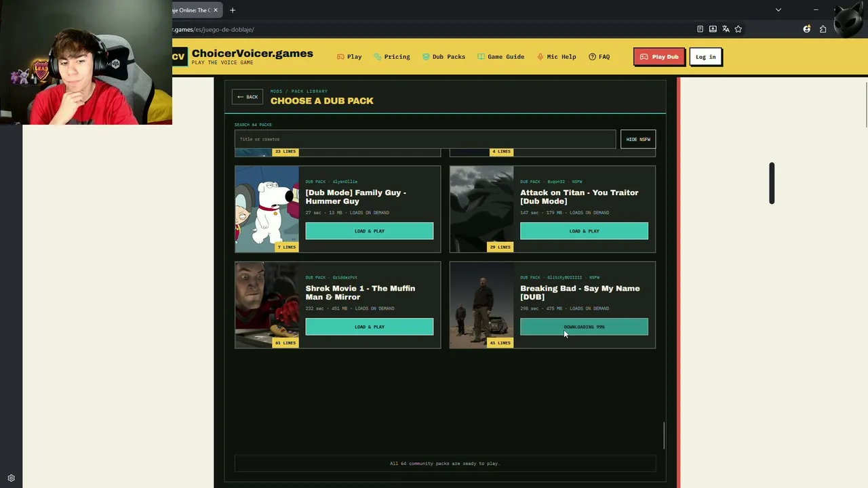Click the "41 LINES" badge on Breaking Bad

click(500, 343)
